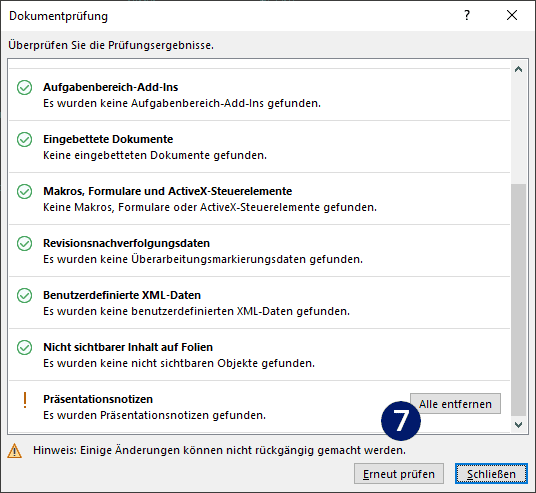Click the scrollbar down arrow

tap(518, 425)
